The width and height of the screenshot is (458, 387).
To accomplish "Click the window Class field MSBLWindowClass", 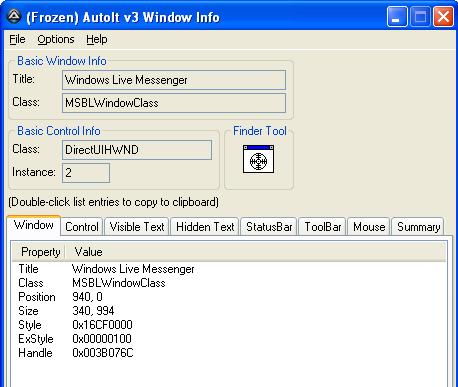I will coord(174,103).
